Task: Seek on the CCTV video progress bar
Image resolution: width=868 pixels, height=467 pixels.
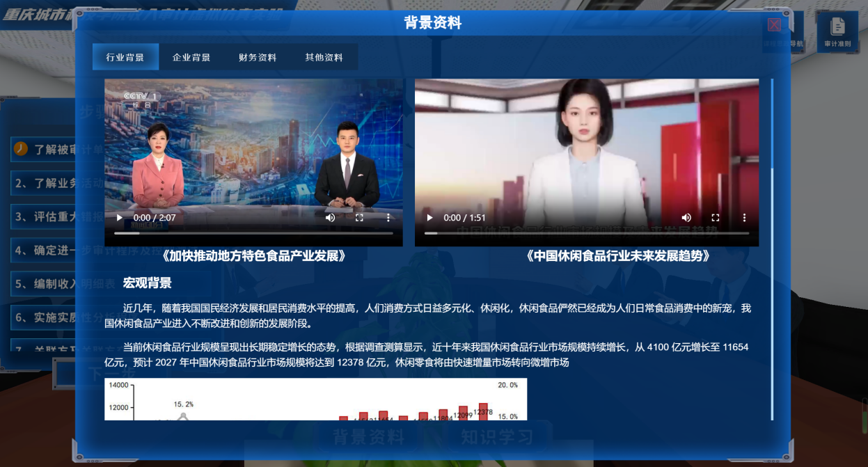Action: click(253, 233)
